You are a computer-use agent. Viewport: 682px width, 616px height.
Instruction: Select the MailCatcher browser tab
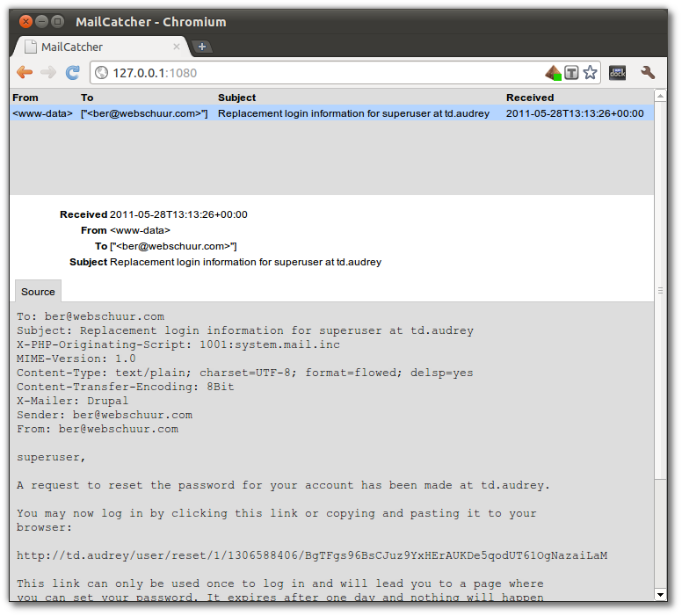[102, 47]
